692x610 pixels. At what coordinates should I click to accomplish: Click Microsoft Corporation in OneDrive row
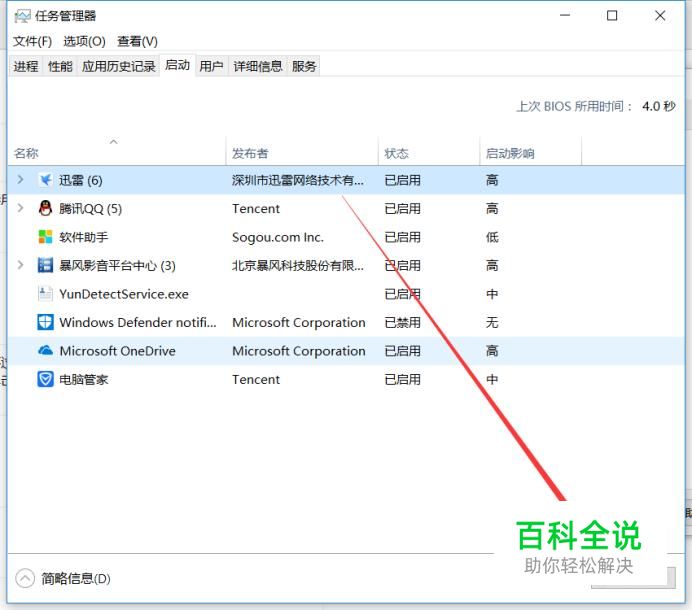click(299, 351)
